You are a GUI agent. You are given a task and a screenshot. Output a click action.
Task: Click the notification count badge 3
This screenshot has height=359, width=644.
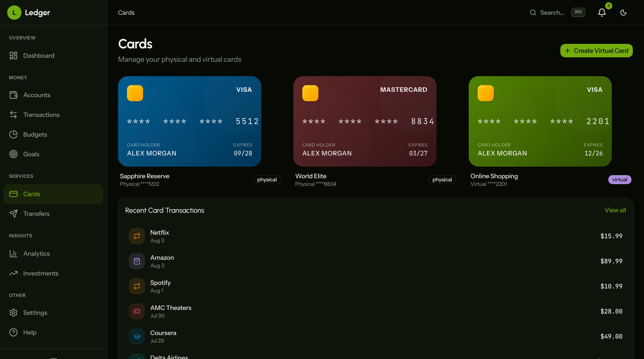[x=609, y=6]
